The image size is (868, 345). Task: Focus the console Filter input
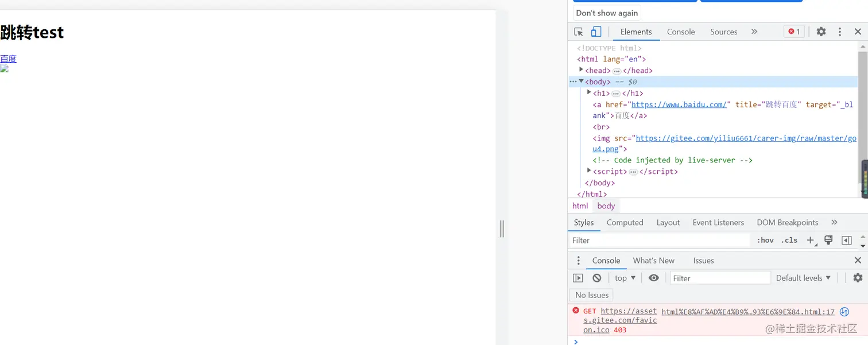tap(720, 278)
